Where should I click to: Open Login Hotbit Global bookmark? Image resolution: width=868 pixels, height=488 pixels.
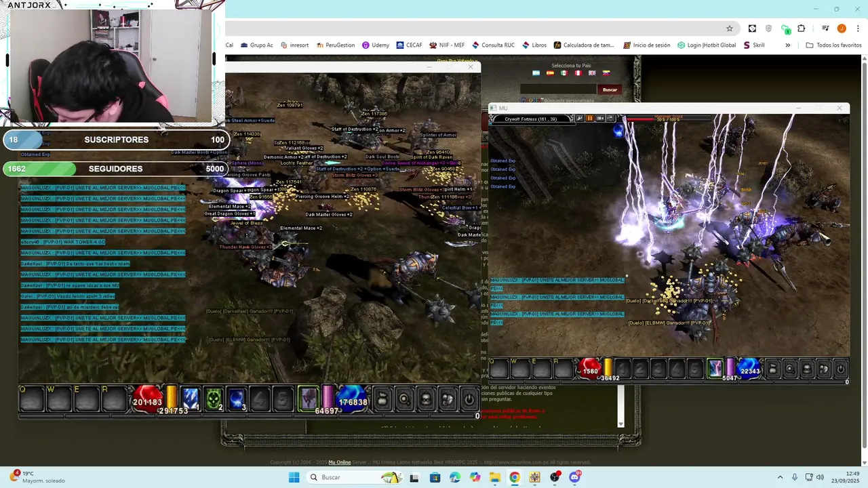coord(707,45)
